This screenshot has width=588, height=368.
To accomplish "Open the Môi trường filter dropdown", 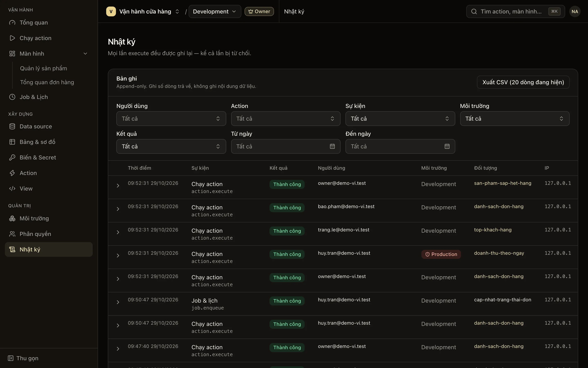I will (x=515, y=119).
